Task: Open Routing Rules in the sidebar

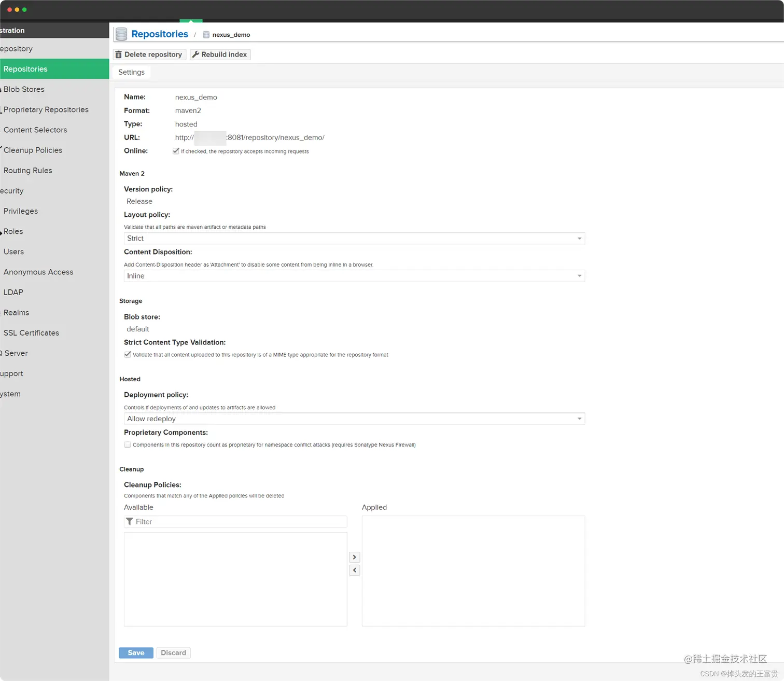Action: tap(54, 170)
